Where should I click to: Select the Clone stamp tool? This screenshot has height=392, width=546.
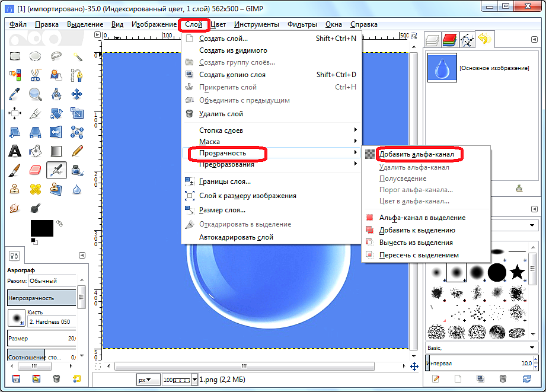click(15, 189)
